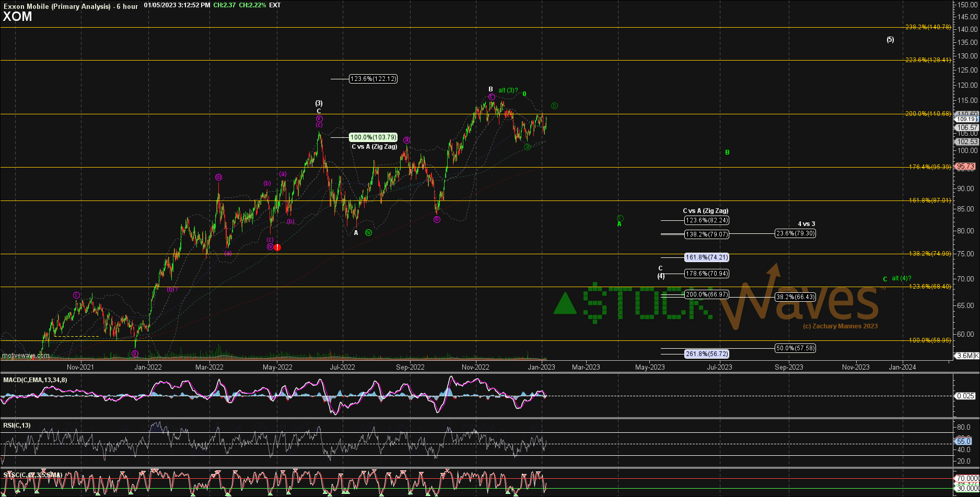Screen dimensions: 980x497
Task: Click the 'EXT' extended hours label
Action: 275,5
